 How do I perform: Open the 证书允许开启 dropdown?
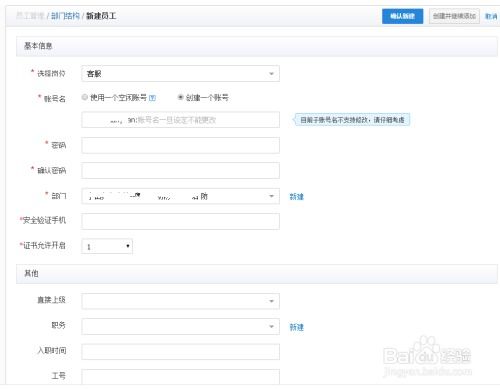click(107, 246)
